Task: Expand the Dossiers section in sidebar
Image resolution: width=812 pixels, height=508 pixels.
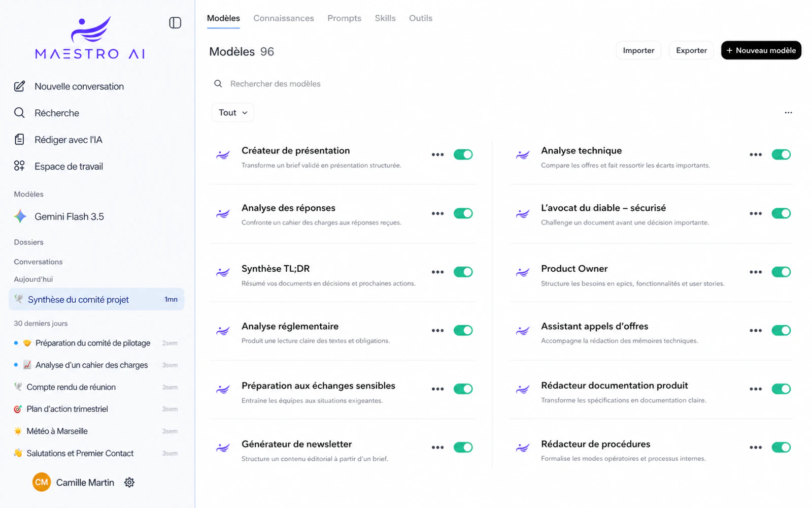Action: point(28,242)
